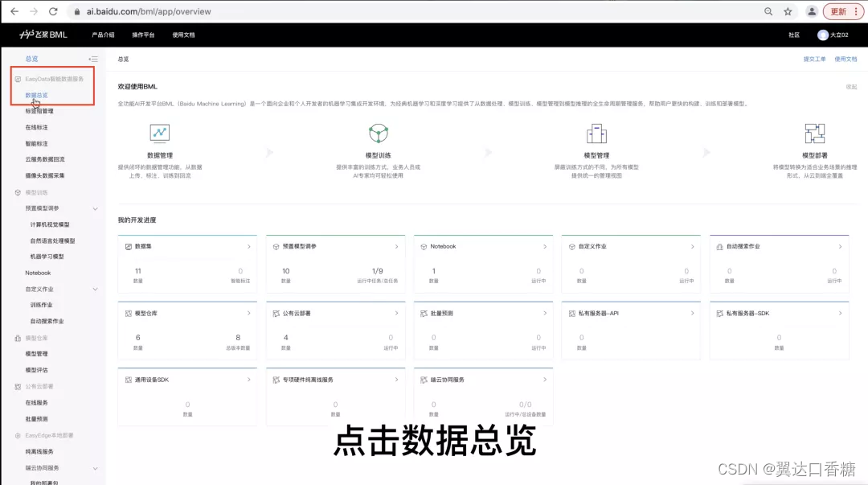
Task: Collapse the 端云协同服务 sidebar chevron
Action: pyautogui.click(x=95, y=468)
